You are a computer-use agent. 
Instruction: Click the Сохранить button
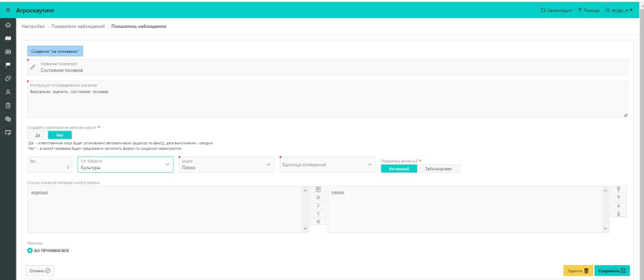pos(612,271)
